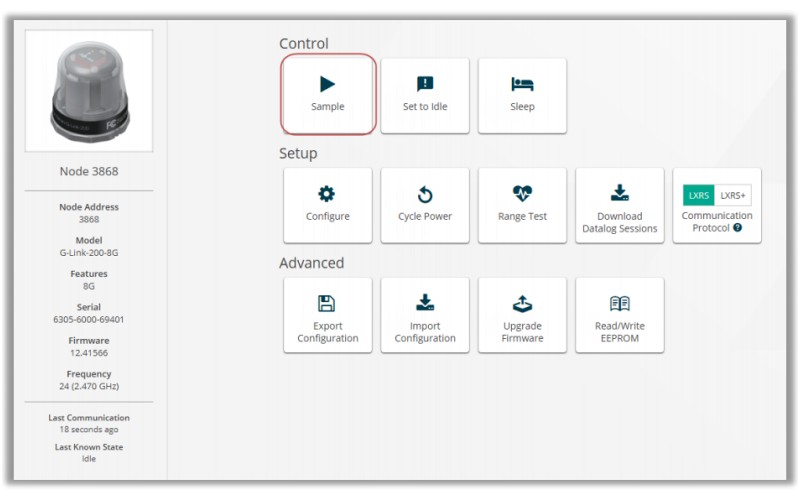The height and width of the screenshot is (500, 800).
Task: Switch communication protocol to LXRS
Action: 698,196
